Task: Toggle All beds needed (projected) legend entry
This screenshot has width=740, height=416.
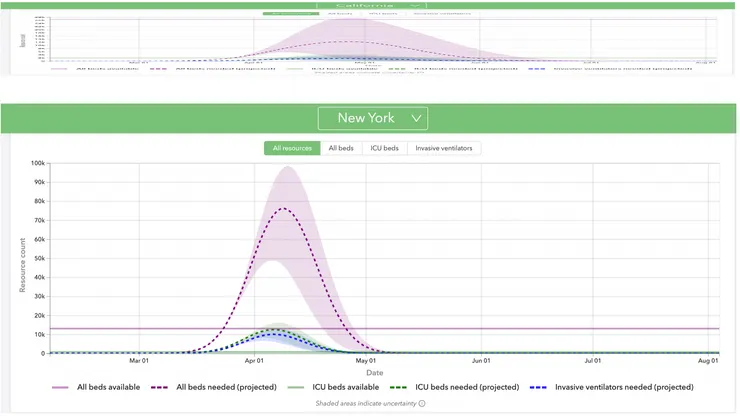Action: pos(214,387)
